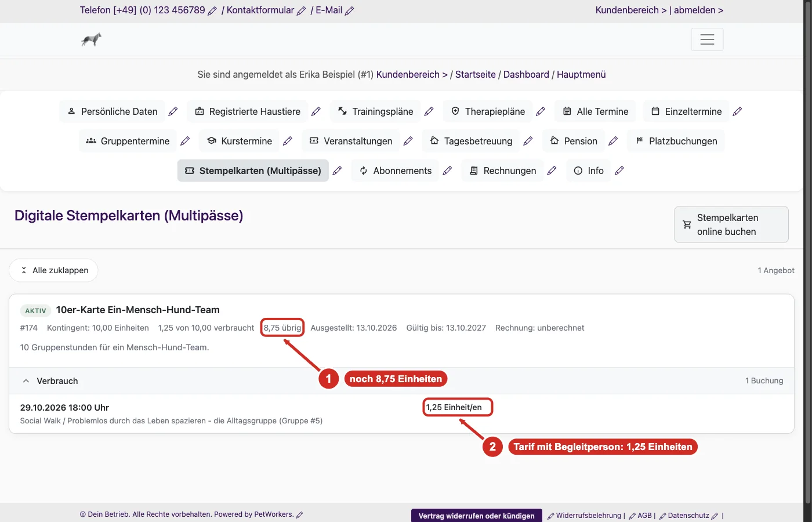Collapse the Verbrauch section chevron

(x=26, y=381)
